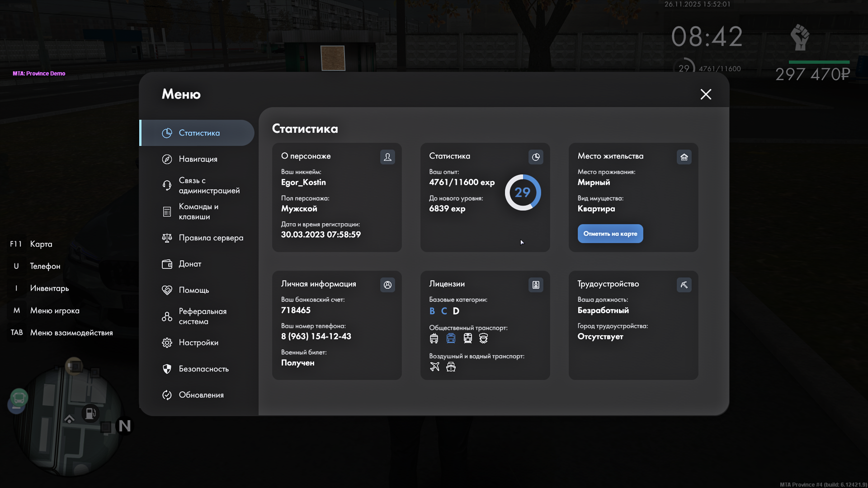Open Правила сервера section
The width and height of the screenshot is (868, 488).
click(211, 238)
